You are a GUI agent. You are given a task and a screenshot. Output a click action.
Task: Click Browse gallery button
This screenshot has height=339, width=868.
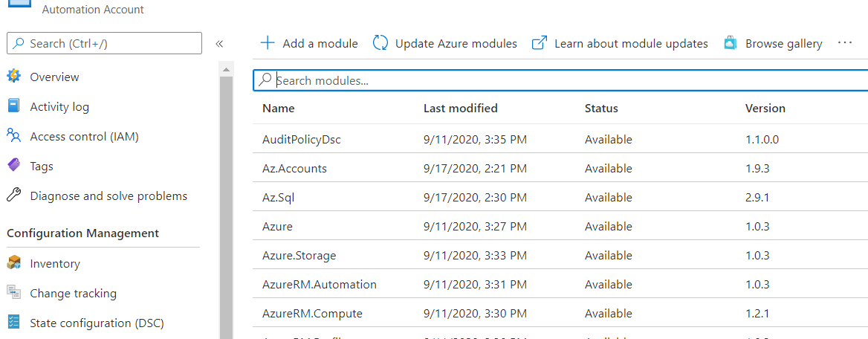[773, 43]
